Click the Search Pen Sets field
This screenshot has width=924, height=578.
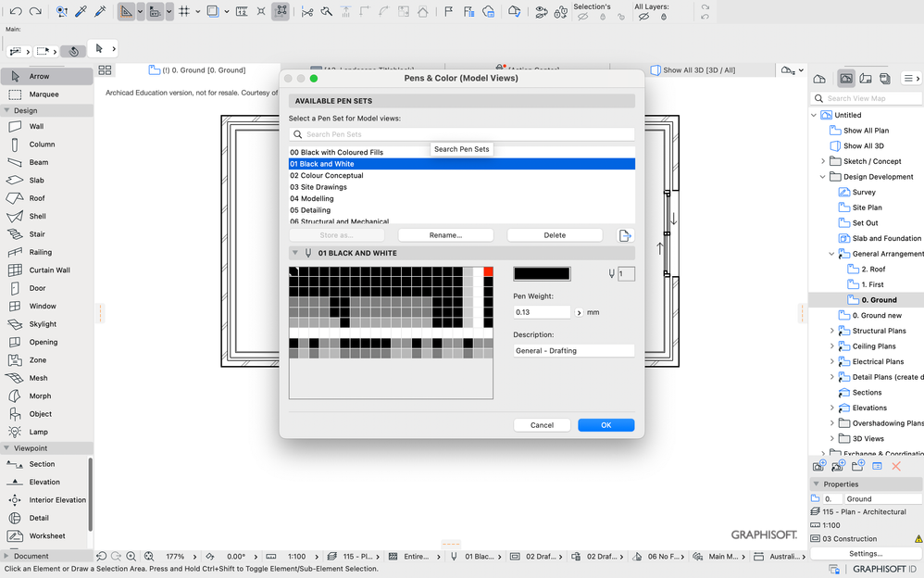tap(462, 134)
